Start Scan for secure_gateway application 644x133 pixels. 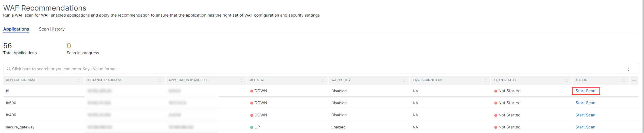click(585, 127)
